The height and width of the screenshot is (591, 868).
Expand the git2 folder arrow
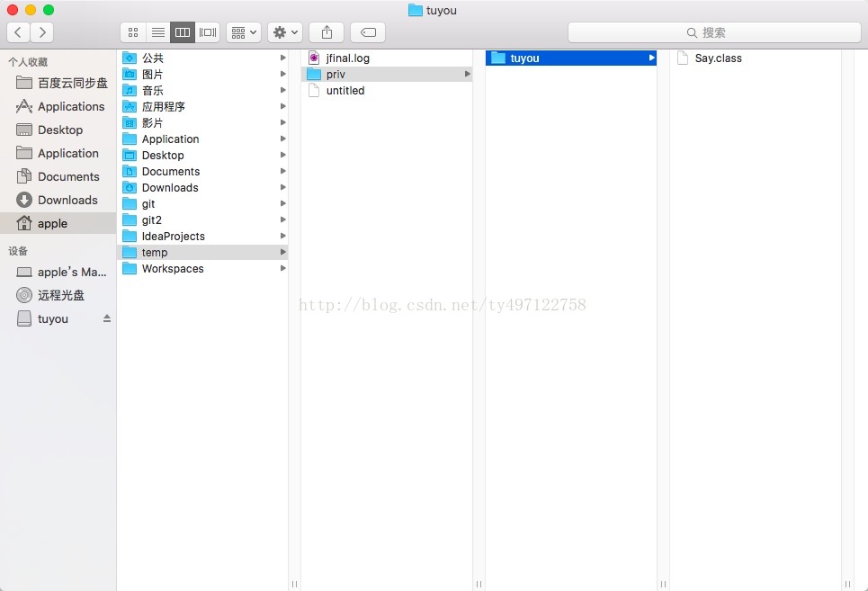coord(282,219)
